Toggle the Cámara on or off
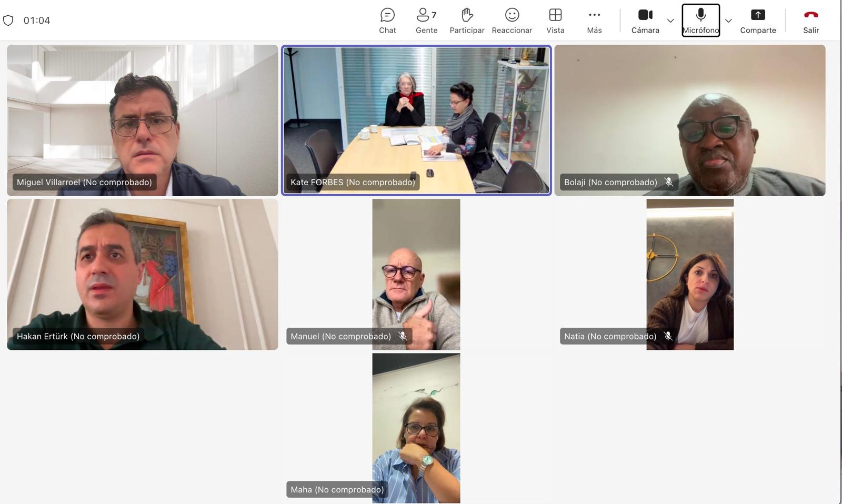The height and width of the screenshot is (504, 842). click(x=645, y=21)
